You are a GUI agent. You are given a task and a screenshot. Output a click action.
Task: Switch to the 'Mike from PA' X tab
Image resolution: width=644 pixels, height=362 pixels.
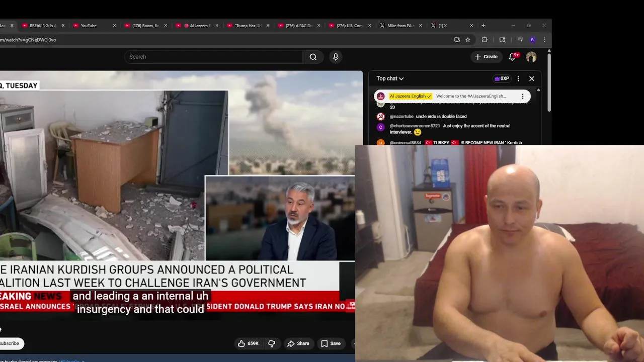point(400,26)
